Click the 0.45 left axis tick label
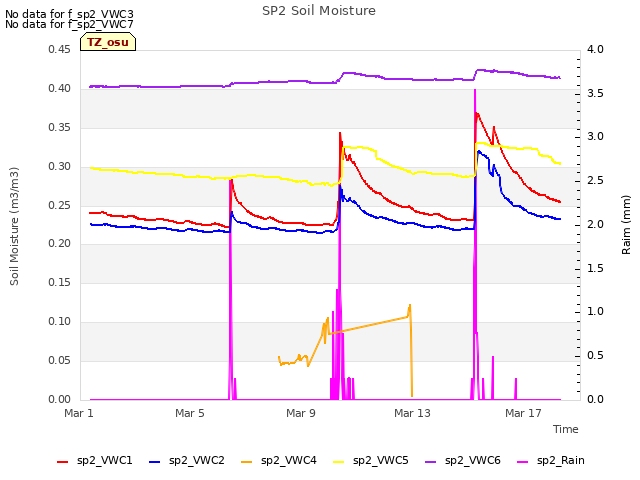Screen dimensions: 640x480 click(60, 49)
